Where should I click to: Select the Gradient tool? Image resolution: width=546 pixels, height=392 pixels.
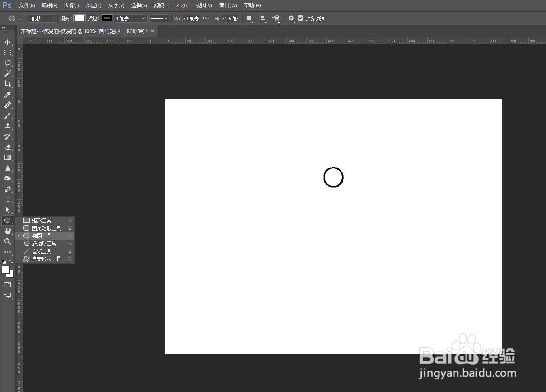pyautogui.click(x=7, y=157)
